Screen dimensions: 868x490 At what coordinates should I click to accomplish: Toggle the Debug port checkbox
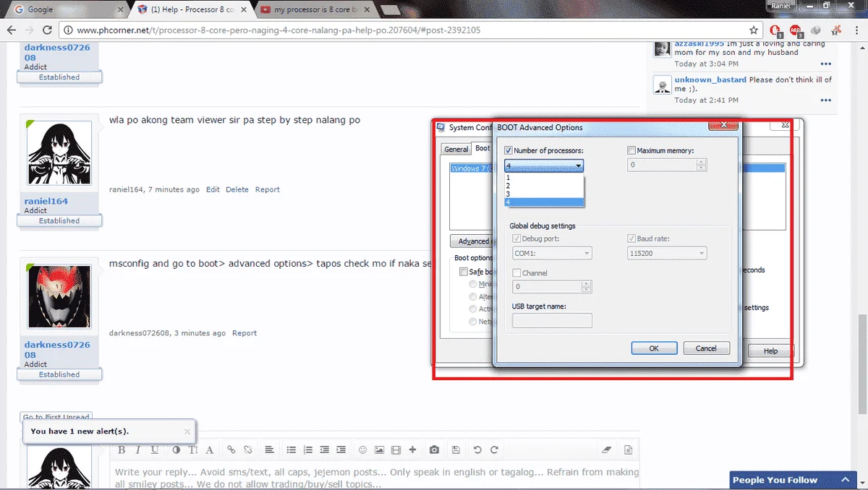tap(516, 238)
